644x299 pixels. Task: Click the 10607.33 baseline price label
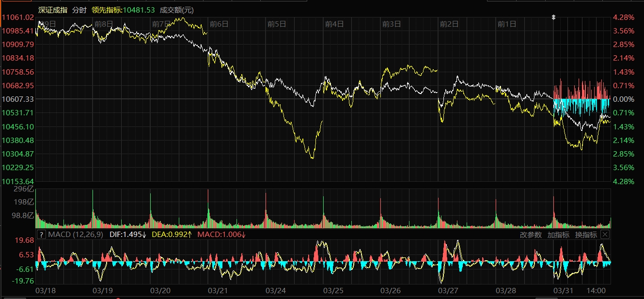[x=18, y=99]
